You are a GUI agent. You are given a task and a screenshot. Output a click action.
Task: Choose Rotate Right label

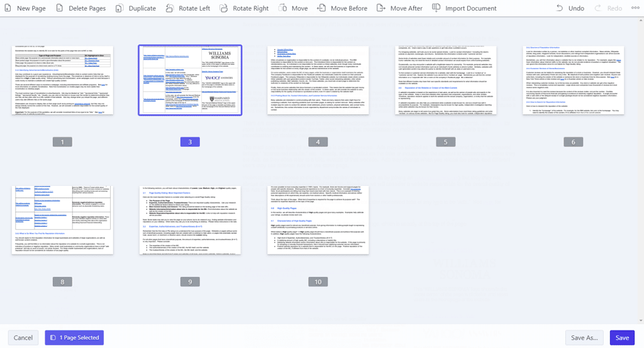[x=250, y=8]
